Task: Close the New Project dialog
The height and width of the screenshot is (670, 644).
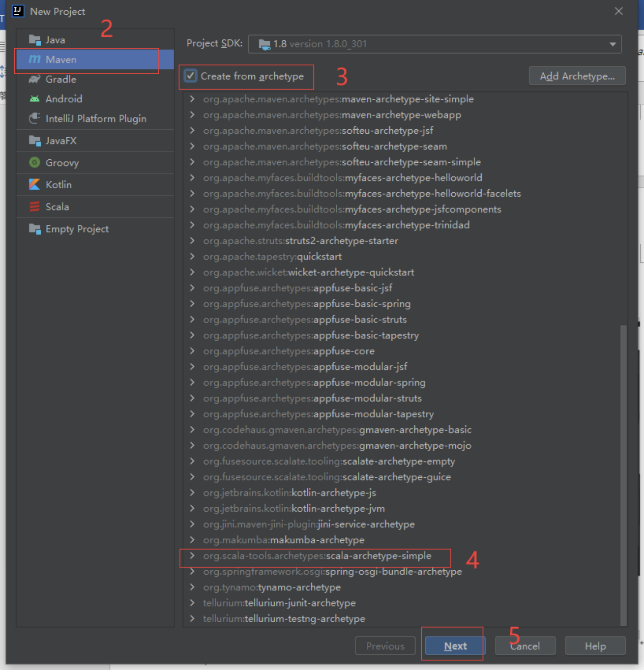Action: [619, 11]
